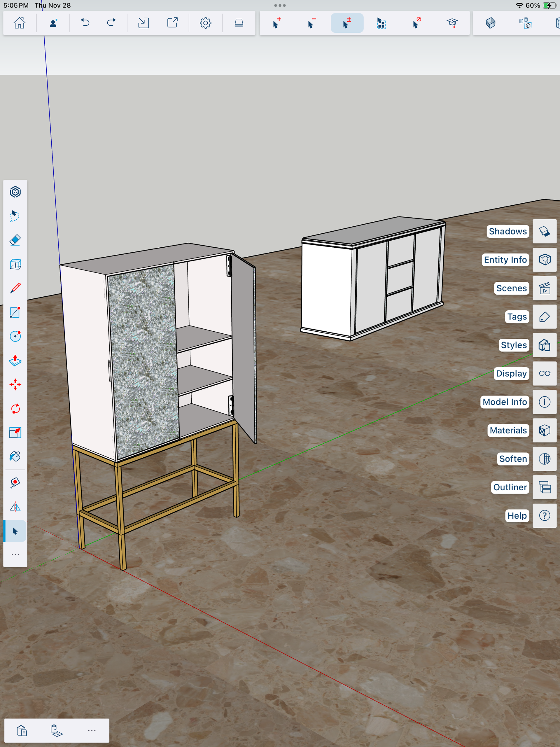The height and width of the screenshot is (747, 560).
Task: Activate the Move tool
Action: 15,385
